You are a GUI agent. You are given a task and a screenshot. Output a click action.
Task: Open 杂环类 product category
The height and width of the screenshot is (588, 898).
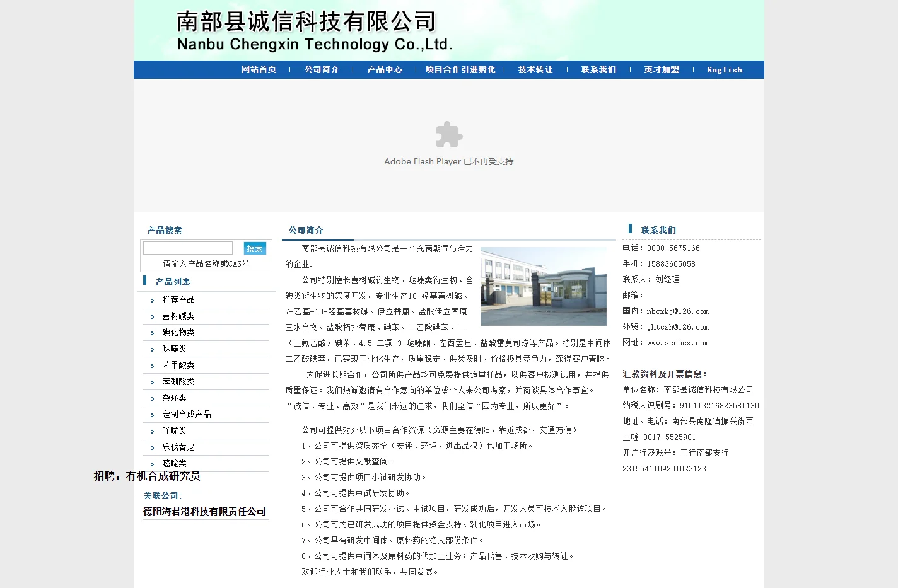(174, 398)
